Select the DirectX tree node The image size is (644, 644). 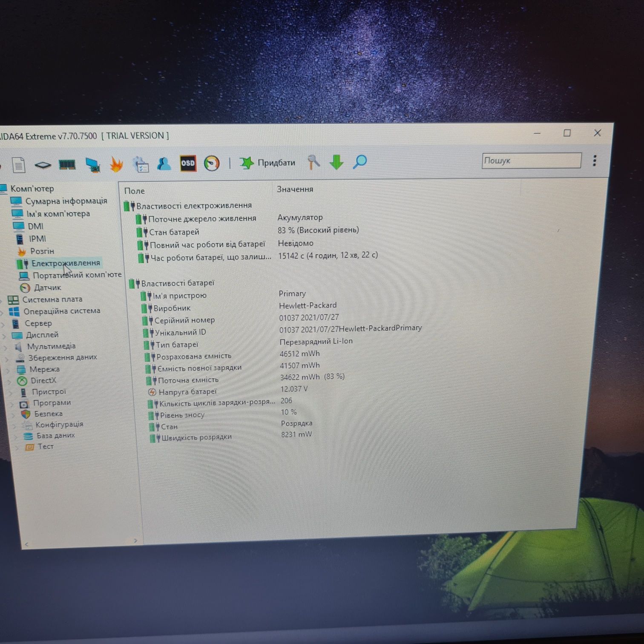(37, 380)
